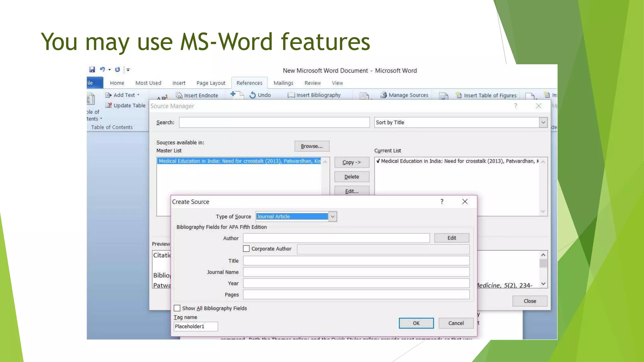Open the Page Layout tab
Screen dimensions: 644x362
[x=211, y=83]
